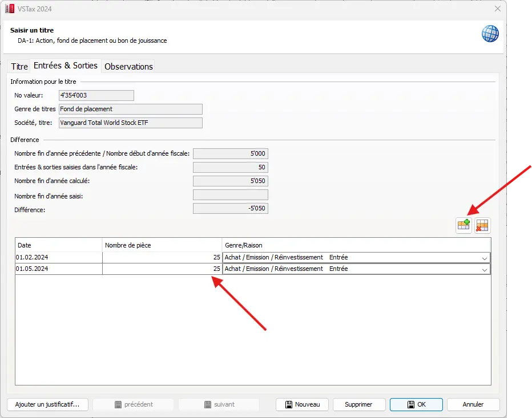Viewport: 532px width, 418px height.
Task: Select the 01.02.2024 date cell
Action: pyautogui.click(x=58, y=257)
